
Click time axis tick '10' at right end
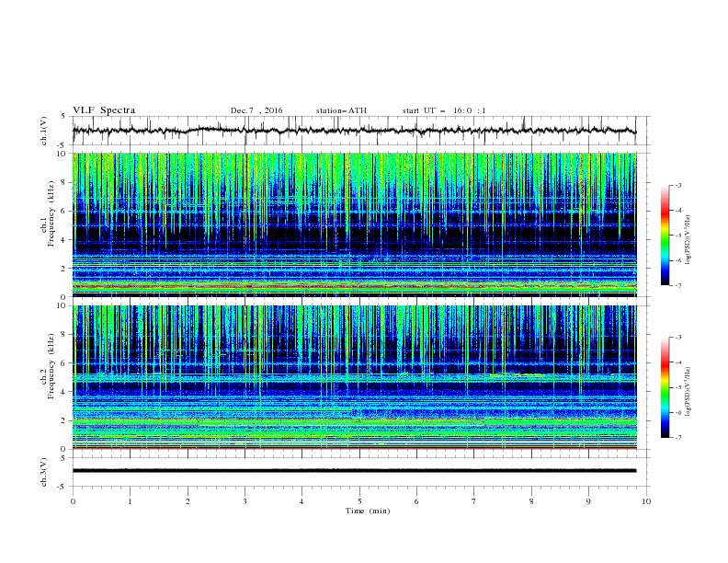646,501
